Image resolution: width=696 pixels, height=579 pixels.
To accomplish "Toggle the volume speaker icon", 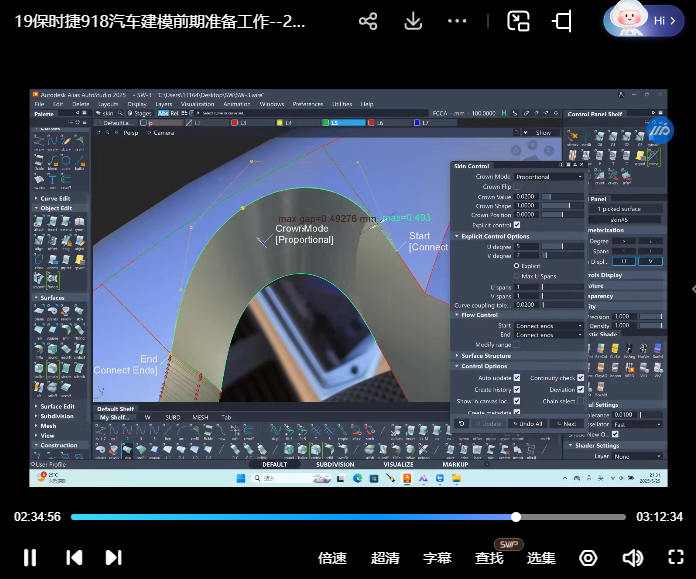I will click(x=632, y=558).
